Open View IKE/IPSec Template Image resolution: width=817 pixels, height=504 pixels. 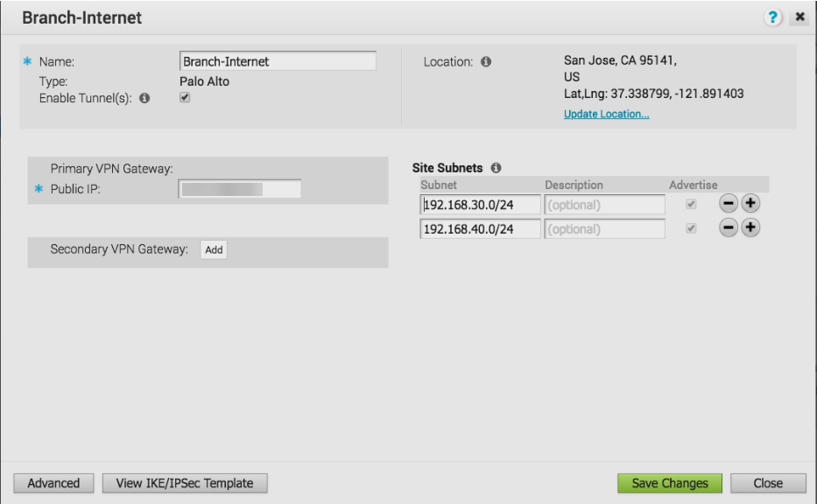(185, 483)
